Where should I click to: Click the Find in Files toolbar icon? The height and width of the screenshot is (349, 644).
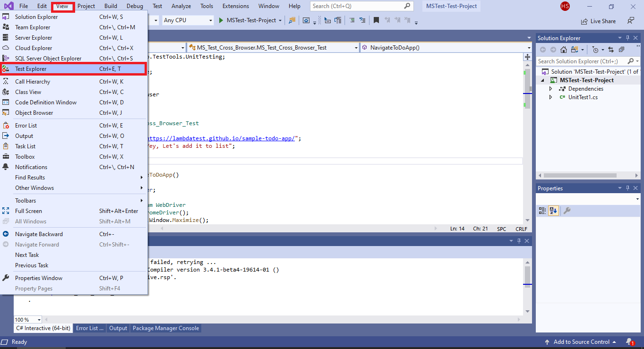[292, 20]
